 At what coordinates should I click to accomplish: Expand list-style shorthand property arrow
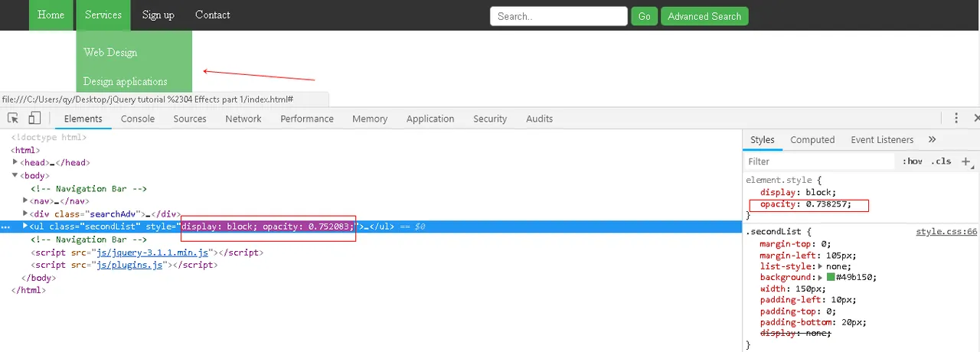click(x=821, y=266)
